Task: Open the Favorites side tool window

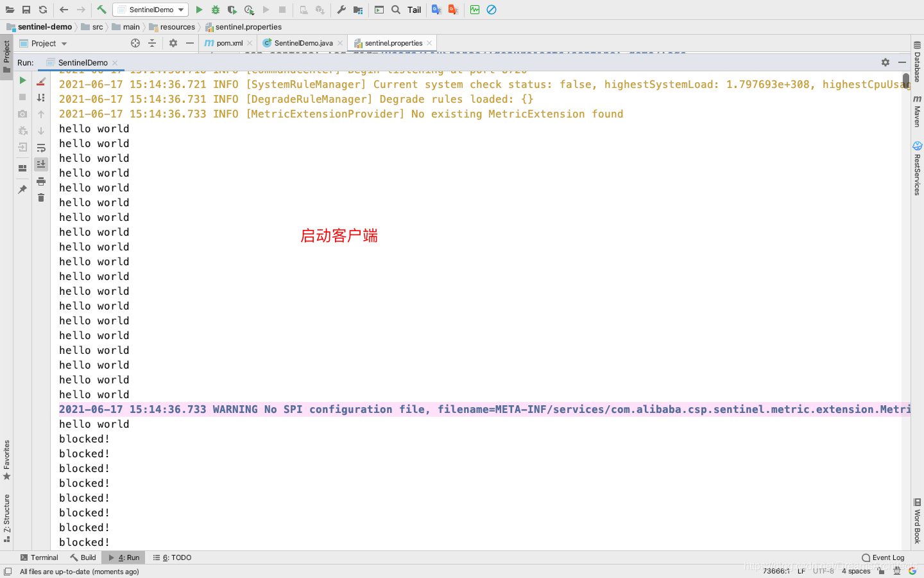Action: [6, 460]
